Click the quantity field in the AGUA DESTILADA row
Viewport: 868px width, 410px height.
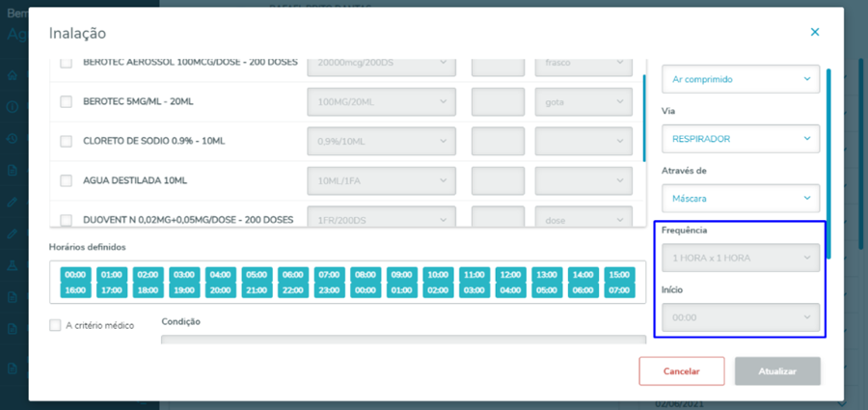(498, 180)
